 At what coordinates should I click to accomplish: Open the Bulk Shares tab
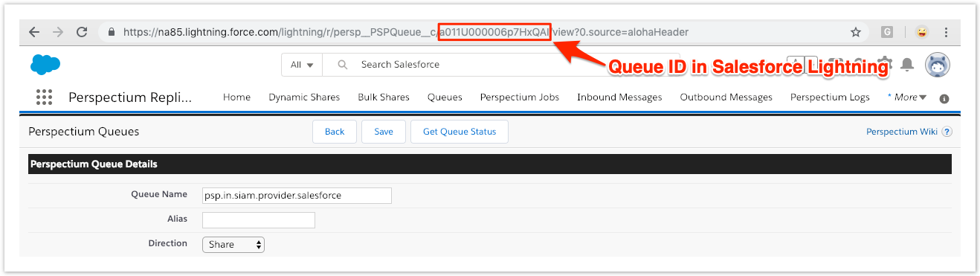(x=384, y=97)
